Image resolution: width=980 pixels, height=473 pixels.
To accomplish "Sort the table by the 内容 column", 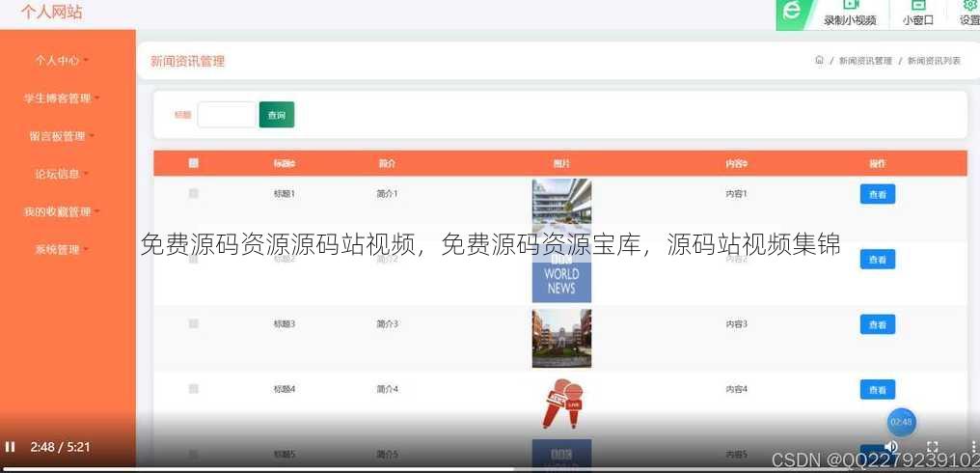I will (x=736, y=163).
